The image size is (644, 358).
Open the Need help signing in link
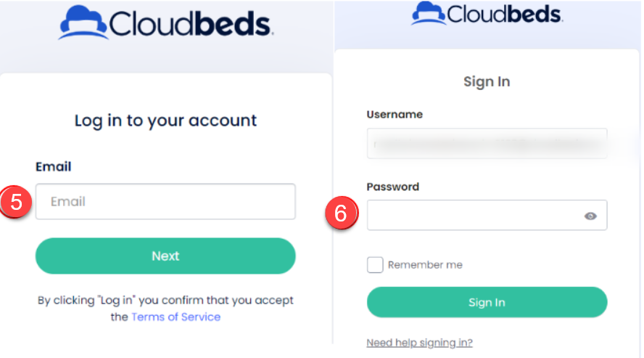420,343
